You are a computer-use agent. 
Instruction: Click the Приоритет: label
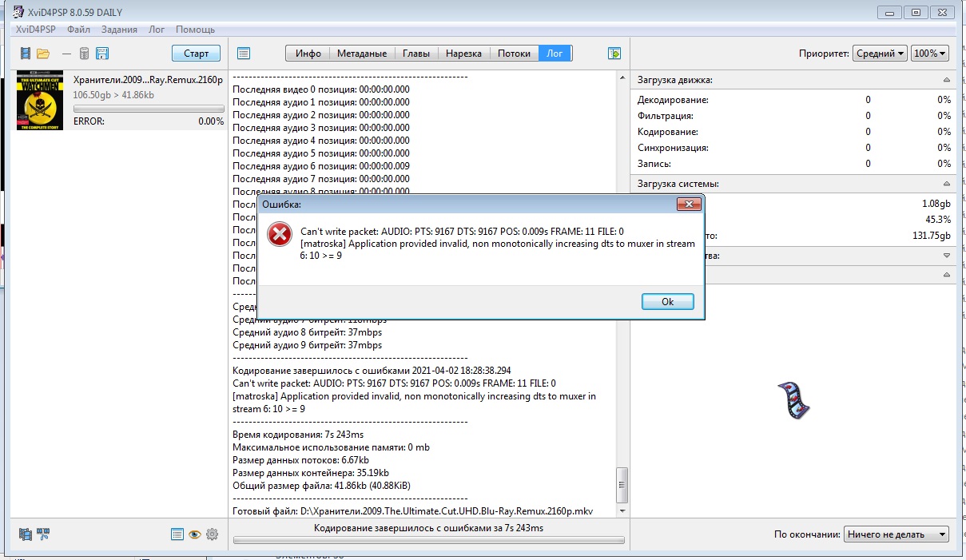pyautogui.click(x=824, y=54)
